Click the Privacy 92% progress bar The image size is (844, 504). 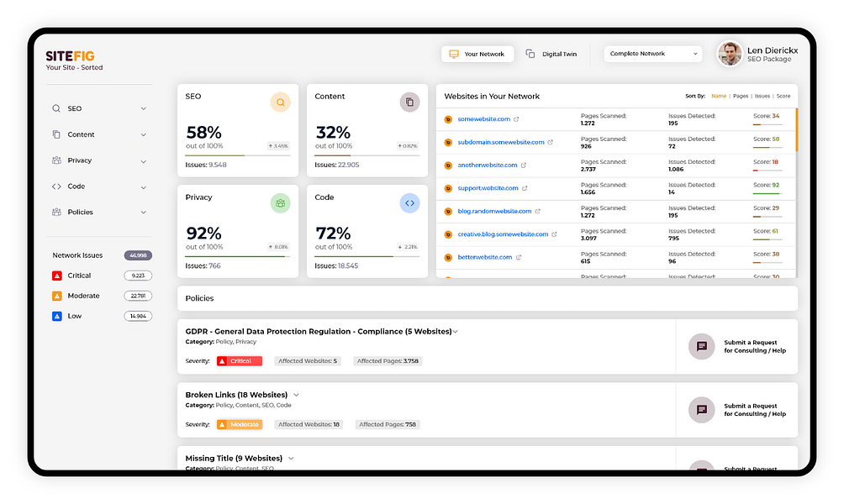click(237, 256)
